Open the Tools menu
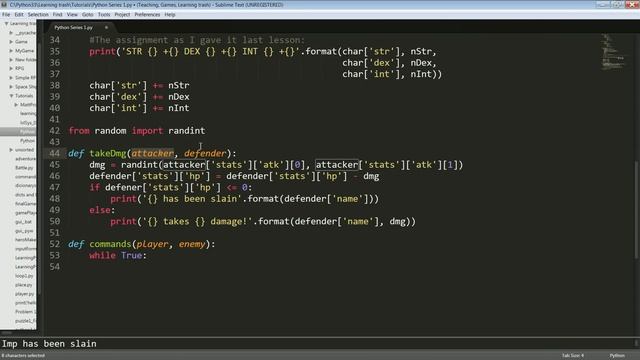 point(104,14)
